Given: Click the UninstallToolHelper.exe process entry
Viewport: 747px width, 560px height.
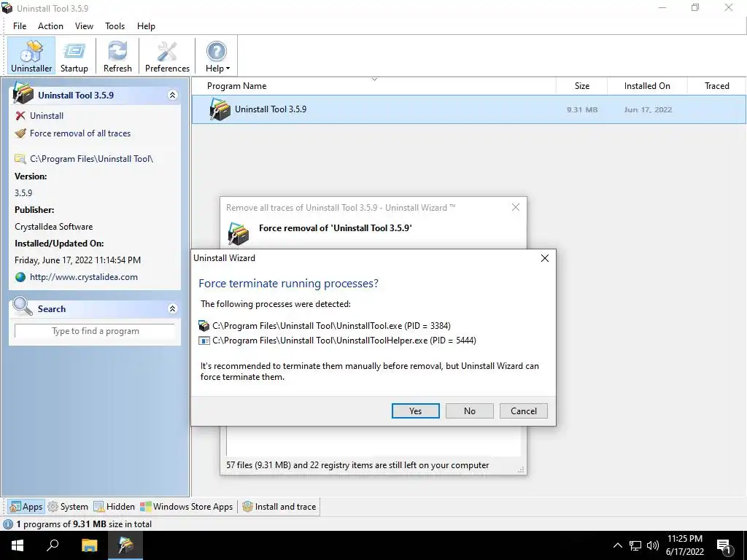Looking at the screenshot, I should pos(337,341).
